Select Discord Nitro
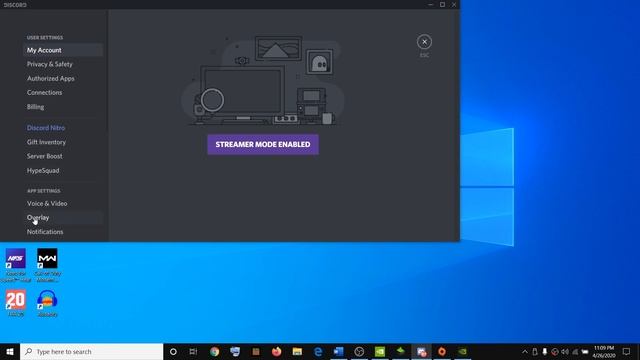Image resolution: width=640 pixels, height=360 pixels. click(x=63, y=128)
